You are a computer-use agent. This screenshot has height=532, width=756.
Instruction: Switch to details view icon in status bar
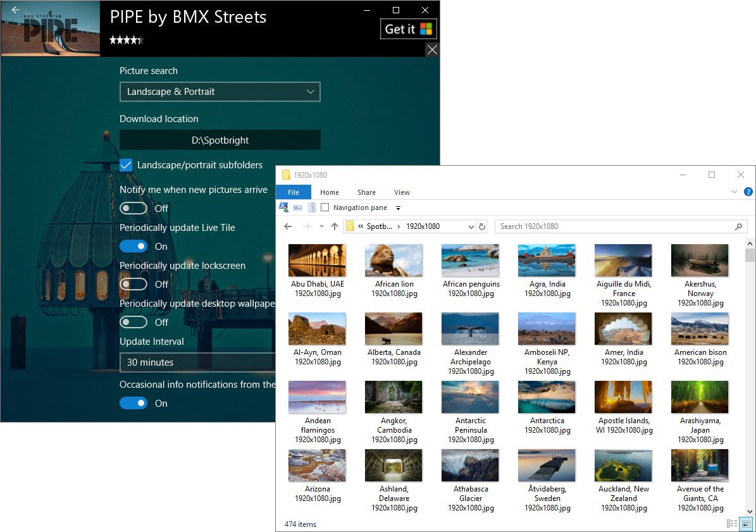coord(731,524)
